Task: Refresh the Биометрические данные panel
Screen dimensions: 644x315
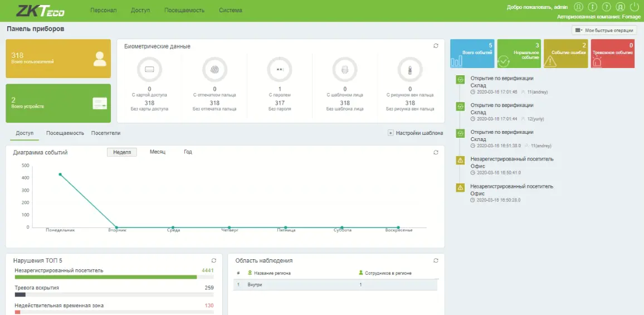Action: 436,46
